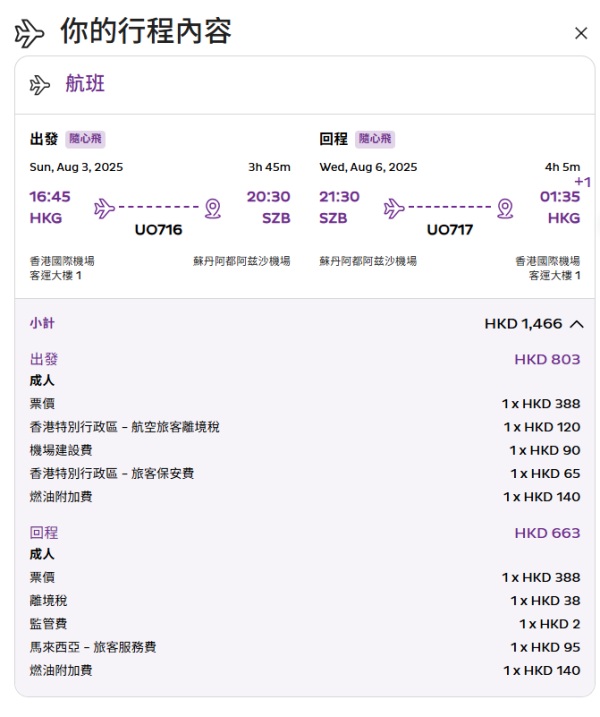This screenshot has width=600, height=717.
Task: Click the subtotal HKD 1,466
Action: point(523,324)
